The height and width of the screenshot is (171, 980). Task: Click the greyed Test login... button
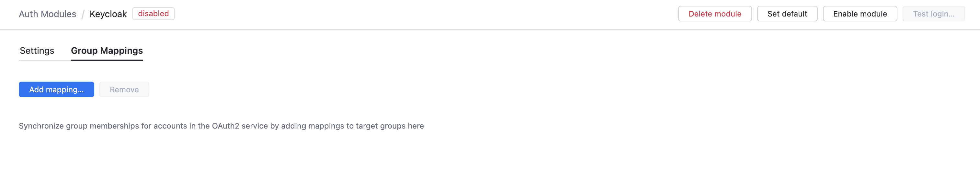tap(933, 14)
